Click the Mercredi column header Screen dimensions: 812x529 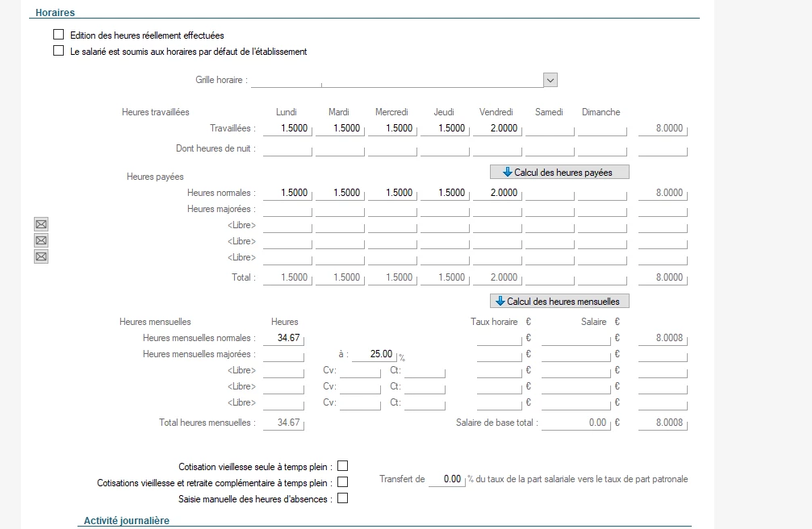[391, 112]
